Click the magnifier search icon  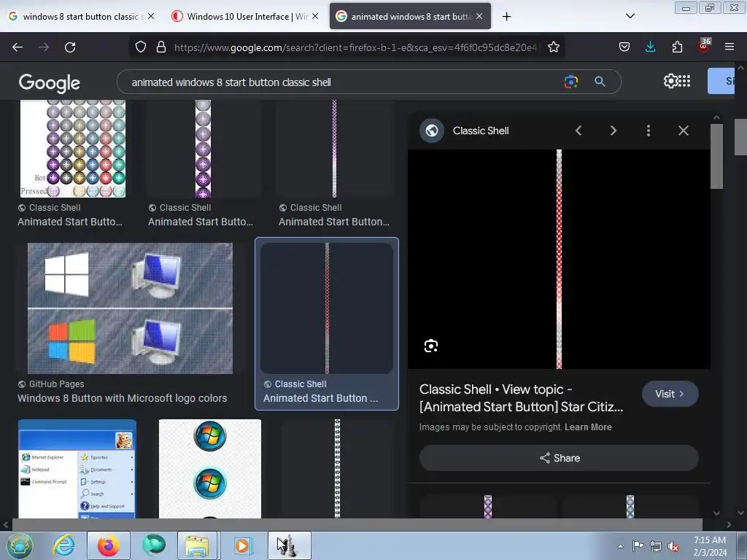click(600, 82)
